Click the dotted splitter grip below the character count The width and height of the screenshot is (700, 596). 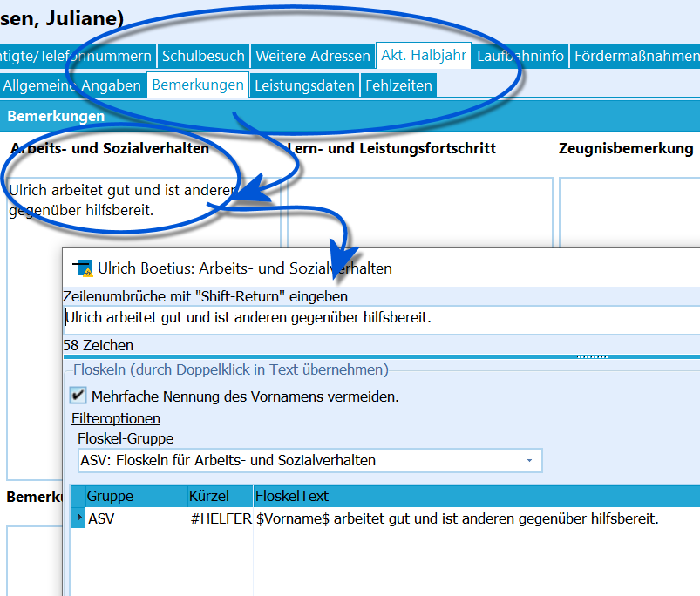pos(592,356)
